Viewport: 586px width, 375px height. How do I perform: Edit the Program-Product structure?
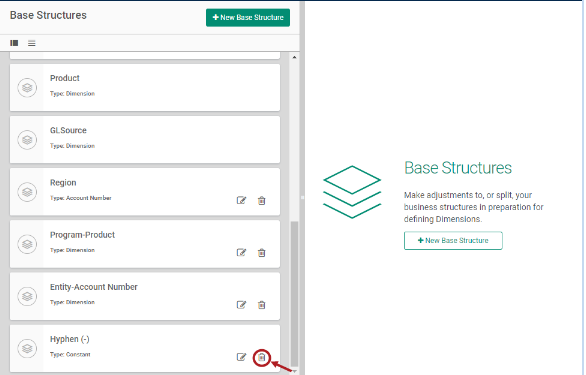[241, 252]
